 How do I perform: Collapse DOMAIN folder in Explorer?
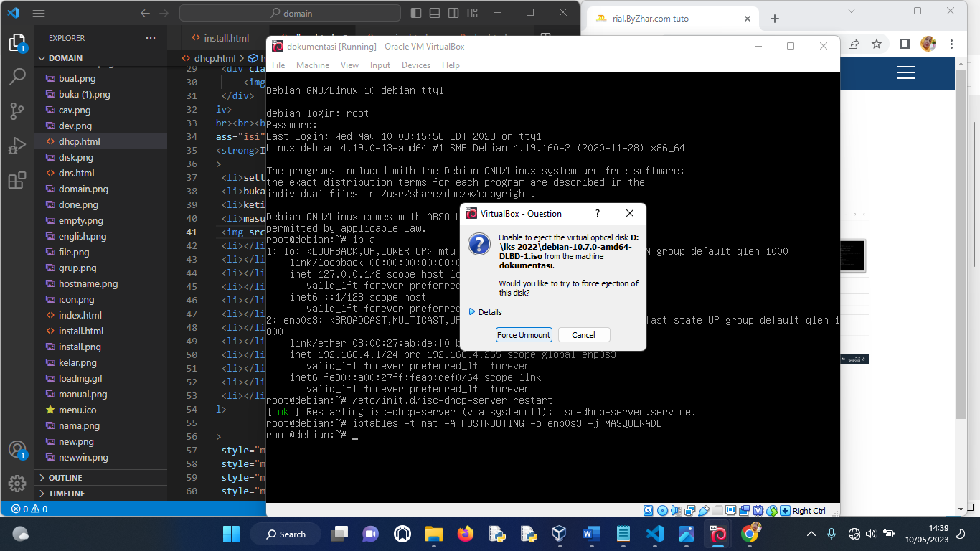100,58
